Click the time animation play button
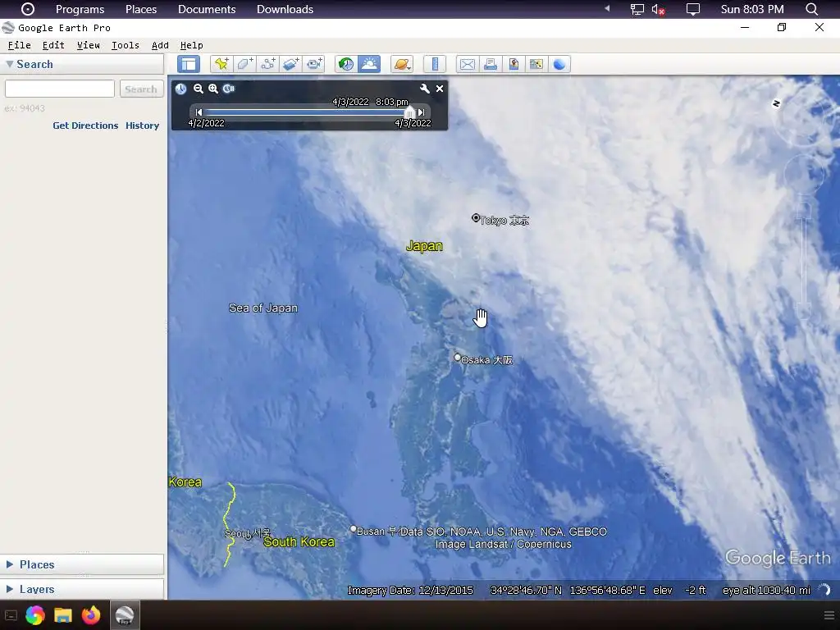Image resolution: width=840 pixels, height=630 pixels. pyautogui.click(x=229, y=89)
